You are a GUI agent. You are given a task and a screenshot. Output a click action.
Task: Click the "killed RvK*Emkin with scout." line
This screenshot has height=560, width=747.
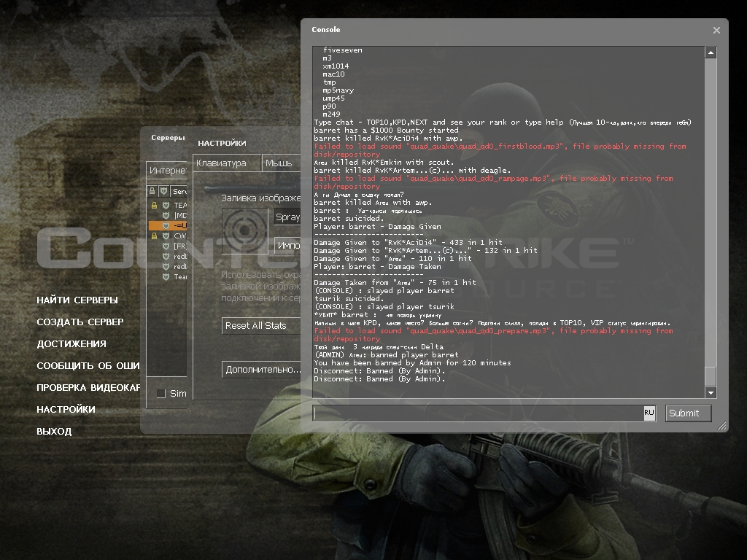pyautogui.click(x=383, y=163)
